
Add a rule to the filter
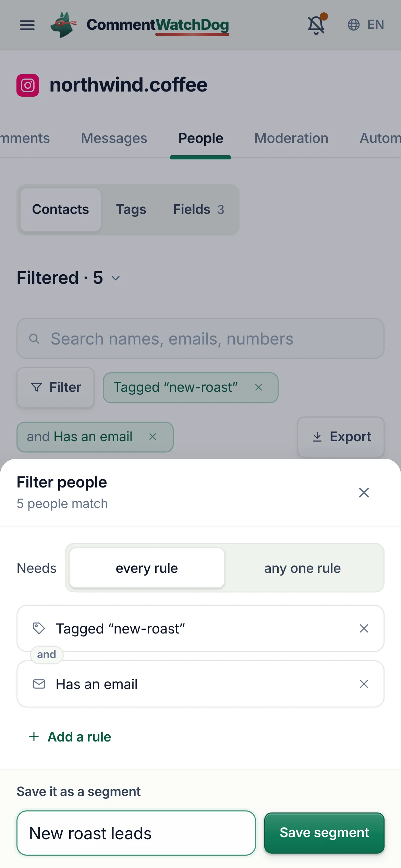point(70,737)
